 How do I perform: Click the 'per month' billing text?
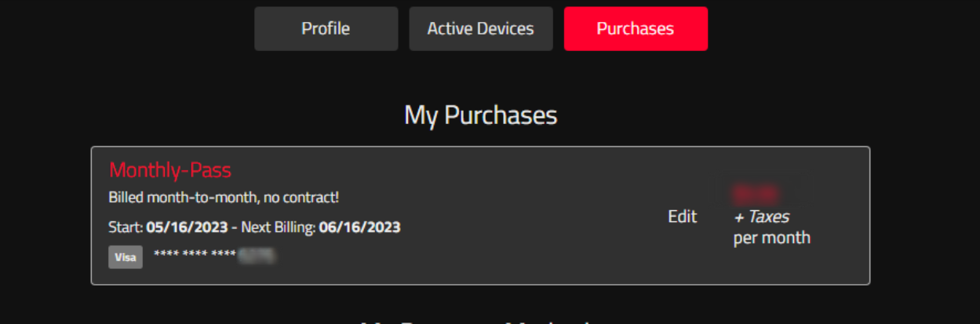coord(772,237)
